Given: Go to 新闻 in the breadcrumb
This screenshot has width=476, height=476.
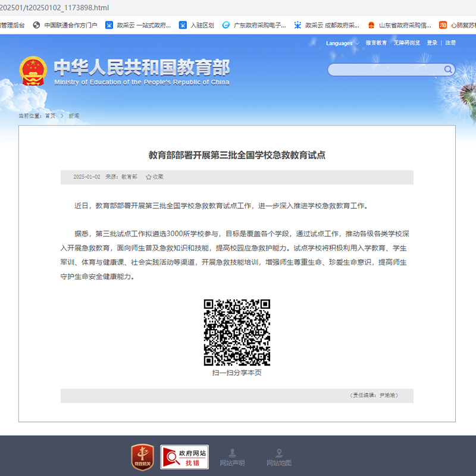Looking at the screenshot, I should pos(74,116).
